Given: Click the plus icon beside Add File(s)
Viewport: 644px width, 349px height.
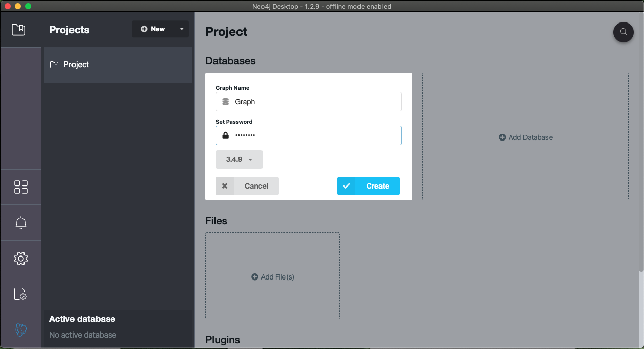Looking at the screenshot, I should point(255,277).
